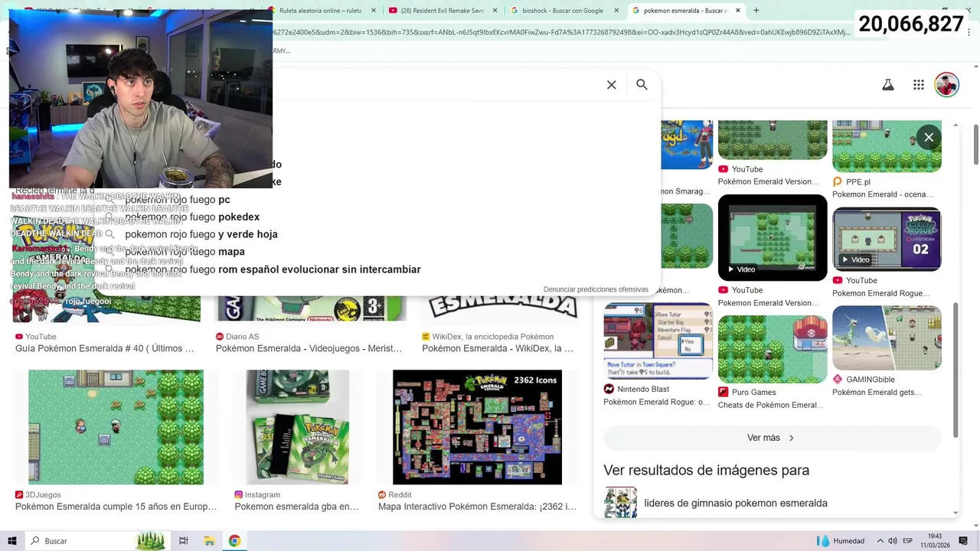Open Guía Pokémon Esmeralda # 40 YouTube link
This screenshot has width=980, height=551.
[x=105, y=348]
